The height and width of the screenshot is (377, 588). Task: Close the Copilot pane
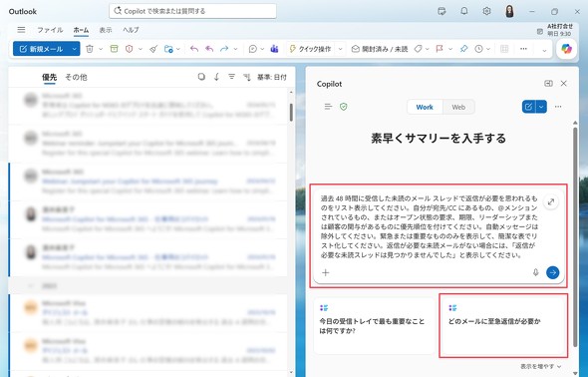tap(564, 83)
